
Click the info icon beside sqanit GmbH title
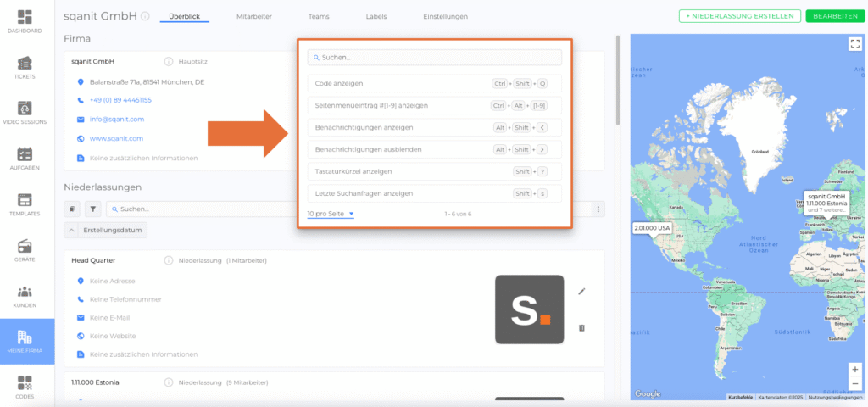point(145,16)
